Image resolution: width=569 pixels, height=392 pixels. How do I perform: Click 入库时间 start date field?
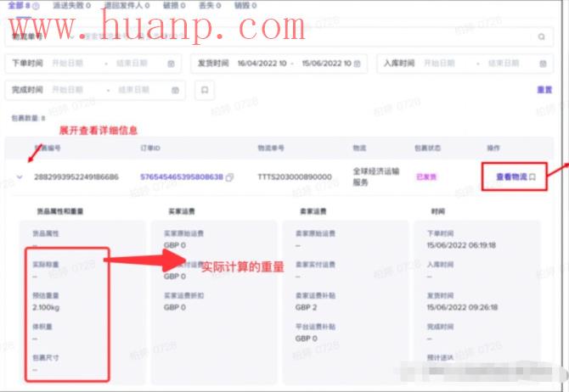pyautogui.click(x=439, y=64)
